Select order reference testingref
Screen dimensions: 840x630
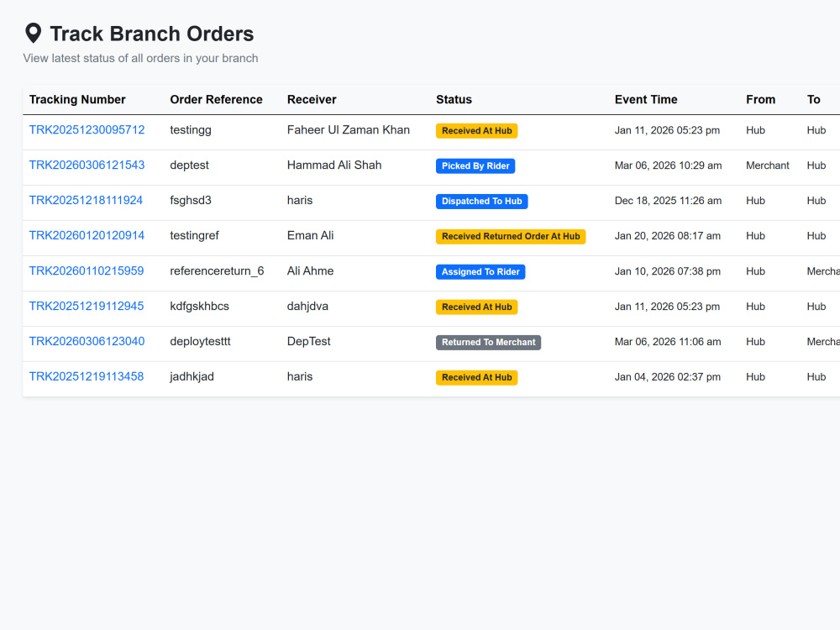point(195,236)
